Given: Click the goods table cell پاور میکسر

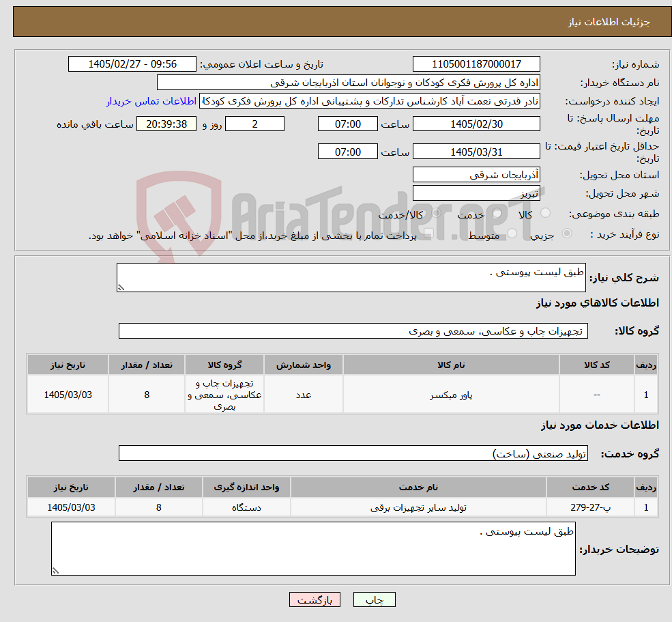Looking at the screenshot, I should pyautogui.click(x=451, y=395).
